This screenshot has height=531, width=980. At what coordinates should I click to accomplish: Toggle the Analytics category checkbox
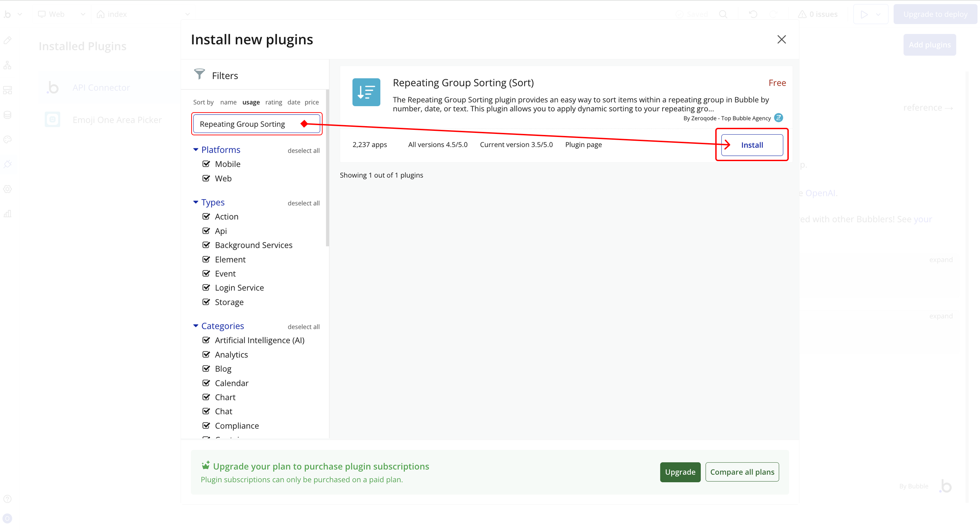[x=206, y=354]
